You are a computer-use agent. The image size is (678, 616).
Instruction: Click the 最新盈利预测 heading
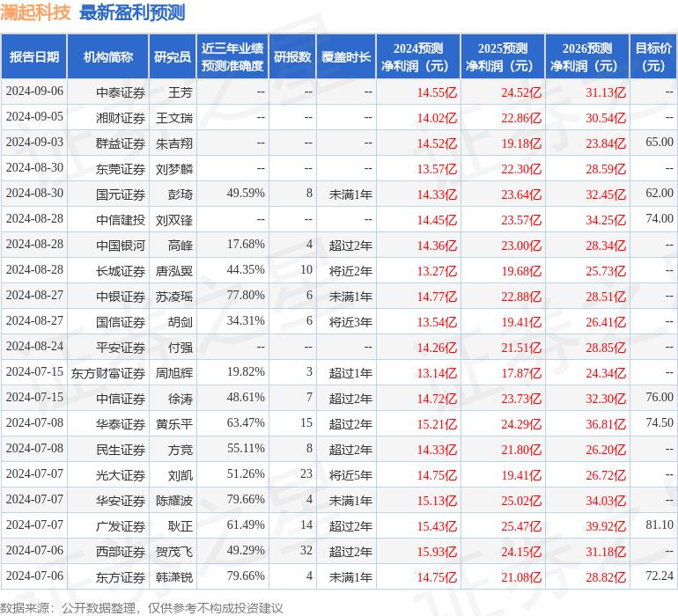pyautogui.click(x=132, y=12)
